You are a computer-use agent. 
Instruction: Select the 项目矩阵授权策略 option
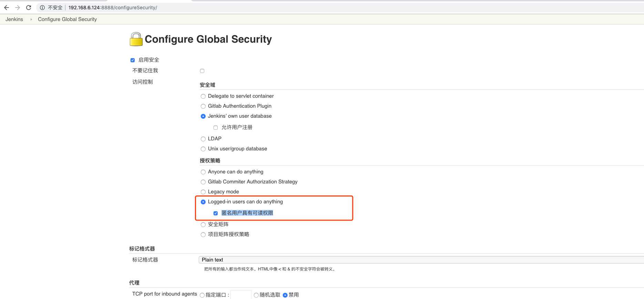[203, 235]
